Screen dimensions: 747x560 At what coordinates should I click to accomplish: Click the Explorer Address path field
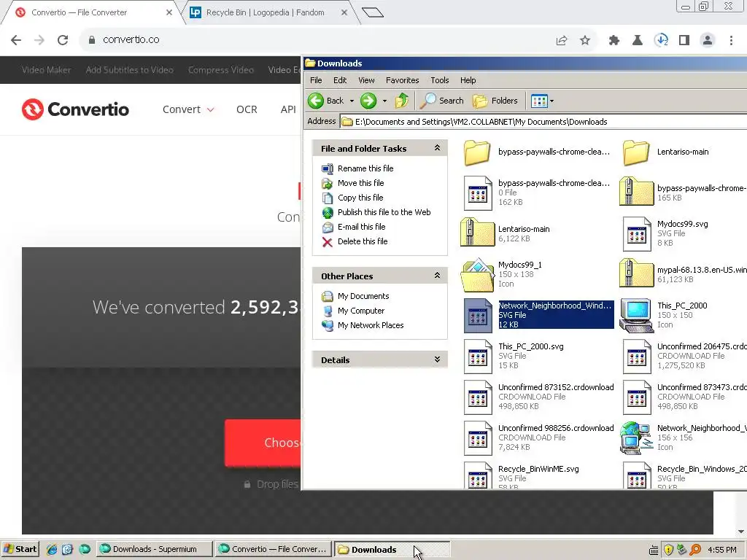click(543, 122)
